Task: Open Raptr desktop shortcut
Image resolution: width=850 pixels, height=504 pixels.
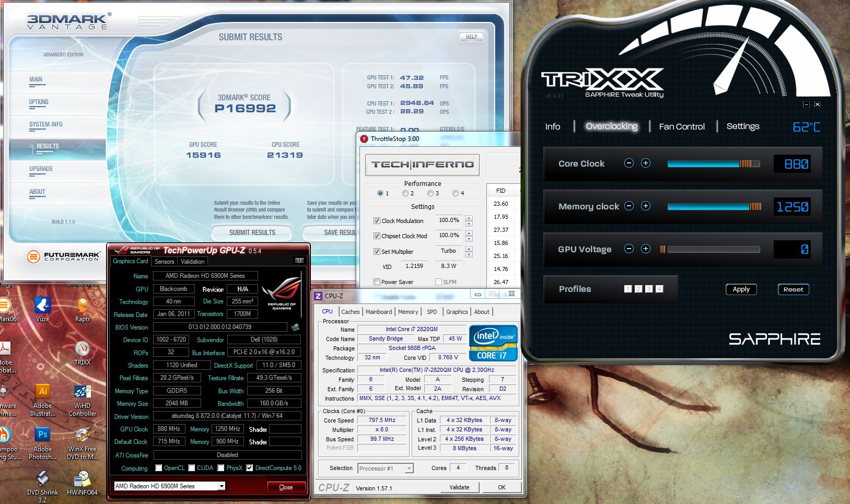Action: 83,309
